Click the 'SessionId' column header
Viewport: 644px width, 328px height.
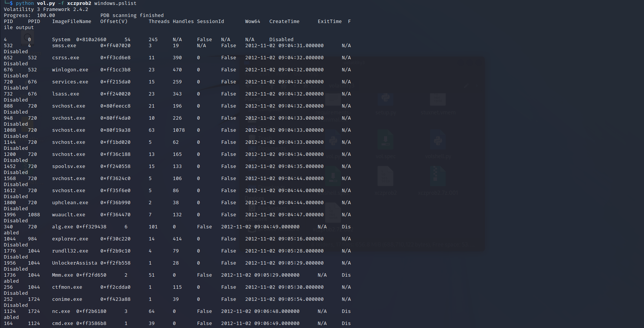tap(211, 22)
